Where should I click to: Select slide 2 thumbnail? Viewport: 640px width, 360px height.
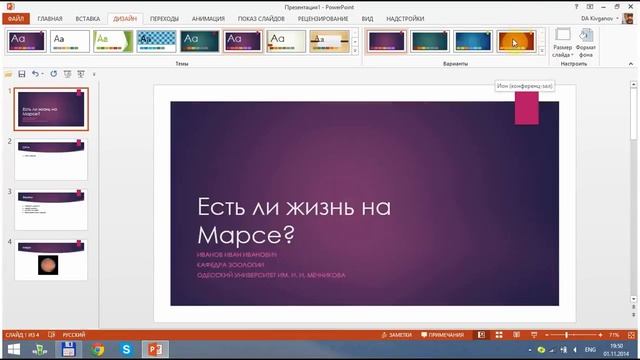pyautogui.click(x=51, y=160)
